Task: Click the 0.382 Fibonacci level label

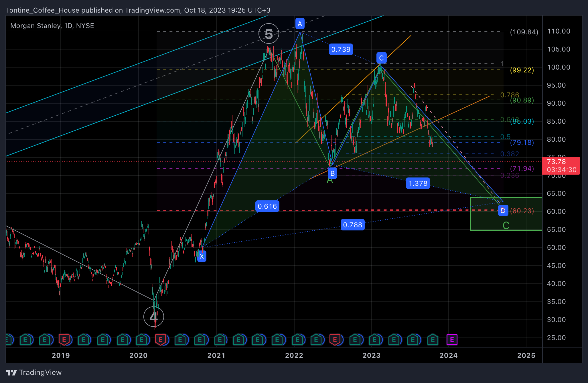Action: pyautogui.click(x=510, y=154)
